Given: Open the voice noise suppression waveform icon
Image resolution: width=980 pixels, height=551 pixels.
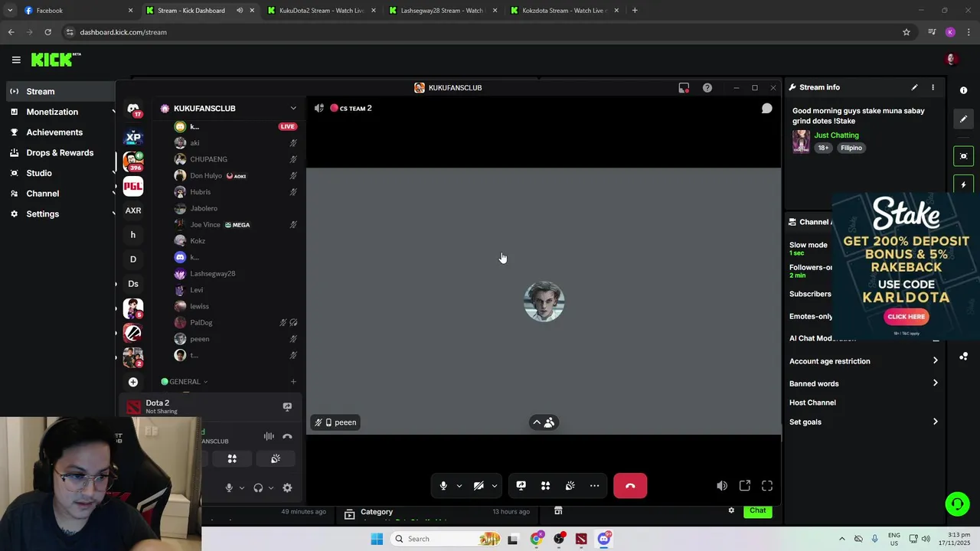Looking at the screenshot, I should (269, 436).
